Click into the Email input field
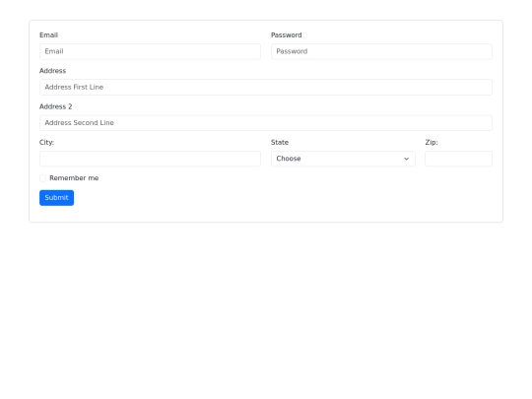The height and width of the screenshot is (399, 532). click(x=150, y=51)
